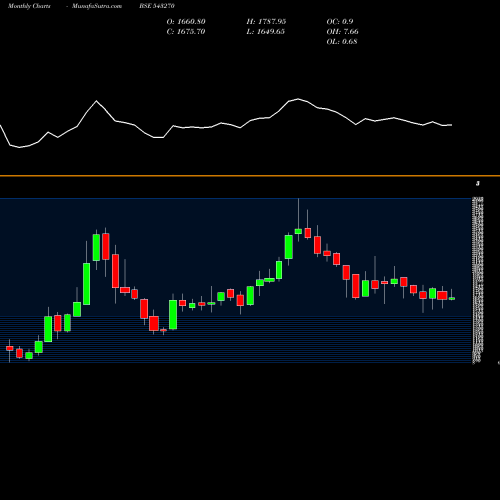
Task: Click the close price 'C: 1675.70'
Action: pyautogui.click(x=186, y=32)
